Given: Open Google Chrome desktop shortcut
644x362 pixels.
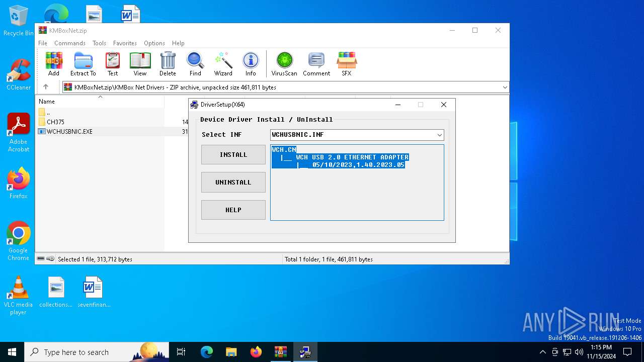Looking at the screenshot, I should click(19, 241).
